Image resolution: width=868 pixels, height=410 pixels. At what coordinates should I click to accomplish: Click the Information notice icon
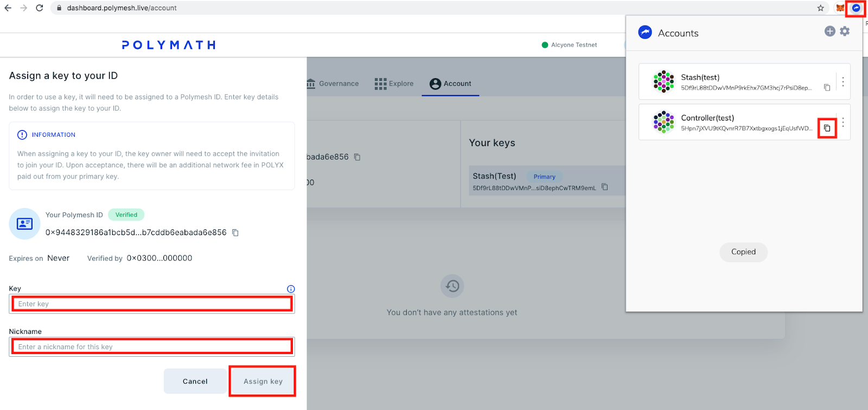(22, 135)
